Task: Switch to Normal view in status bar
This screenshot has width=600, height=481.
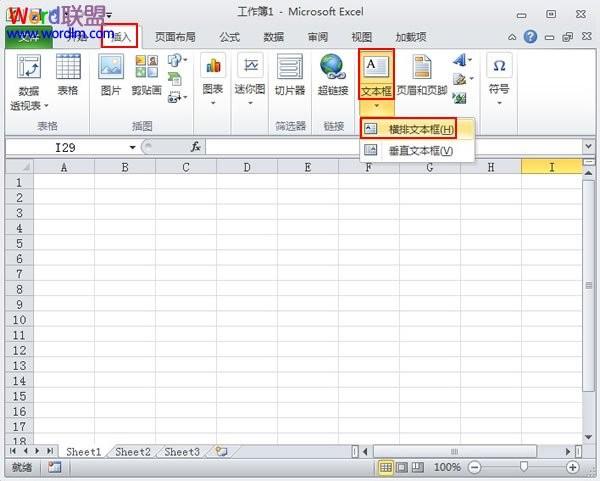Action: click(x=387, y=467)
